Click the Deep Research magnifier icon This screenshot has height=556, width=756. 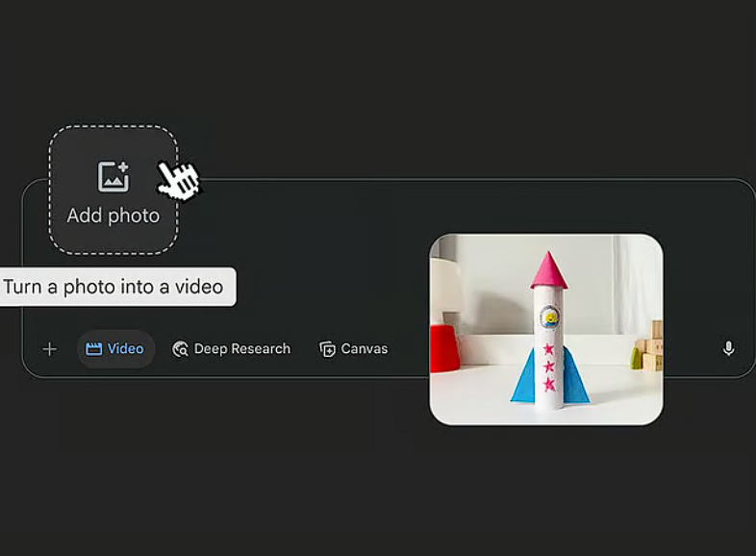tap(180, 349)
